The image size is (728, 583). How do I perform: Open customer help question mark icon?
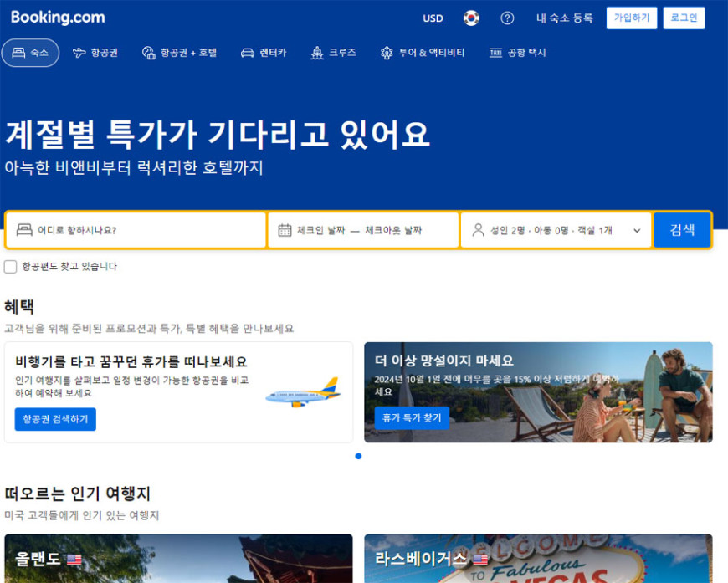[x=507, y=18]
